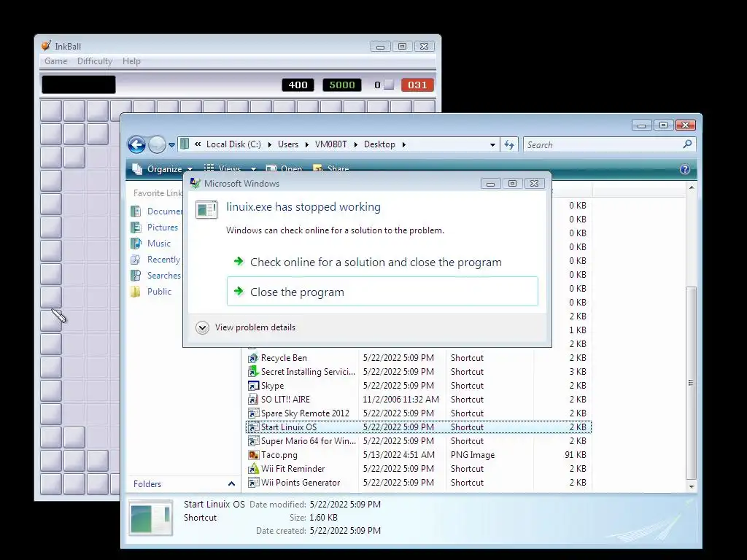Image resolution: width=747 pixels, height=560 pixels.
Task: Select the Taco.png image icon
Action: pyautogui.click(x=253, y=455)
